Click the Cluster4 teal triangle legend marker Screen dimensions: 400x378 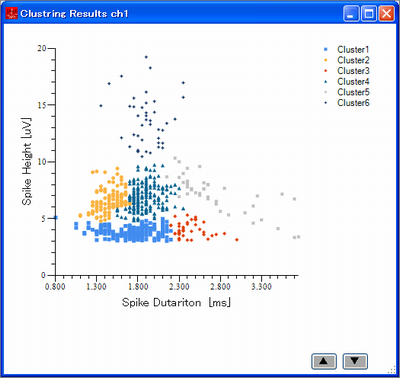[x=326, y=82]
